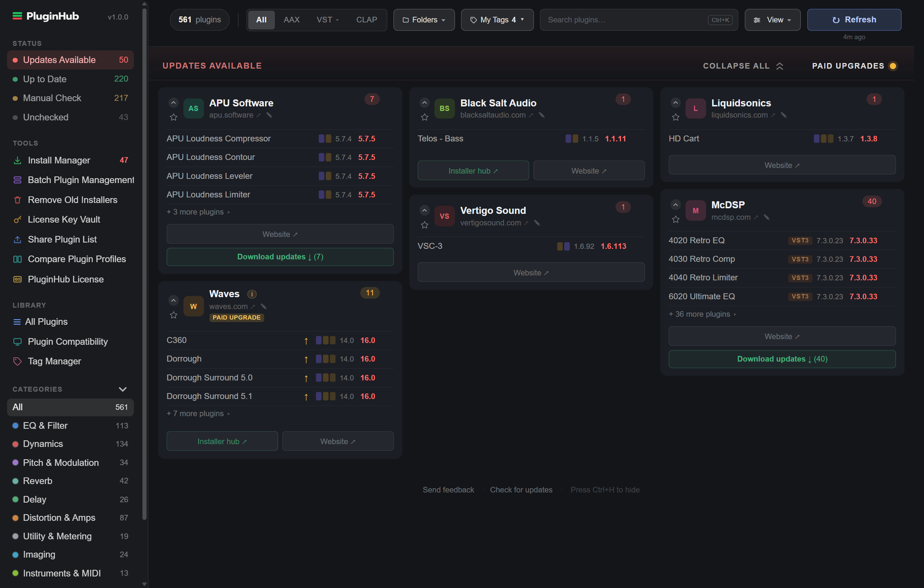Click the Remove Old Installers trash icon
This screenshot has width=924, height=588.
17,199
